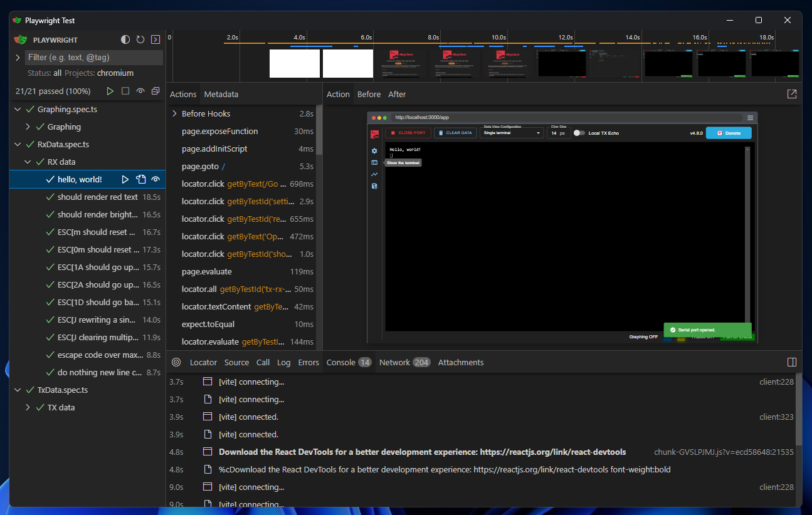812x515 pixels.
Task: Expand the TX data test group
Action: 28,408
